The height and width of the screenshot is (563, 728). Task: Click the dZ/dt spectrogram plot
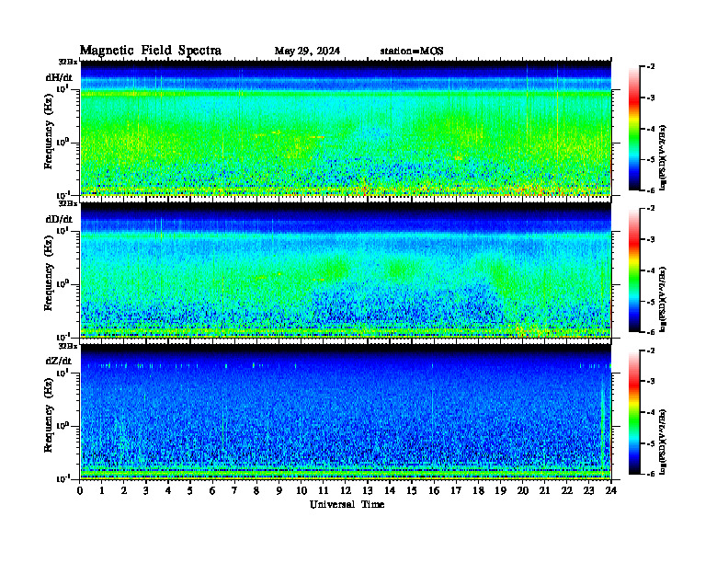tap(346, 412)
